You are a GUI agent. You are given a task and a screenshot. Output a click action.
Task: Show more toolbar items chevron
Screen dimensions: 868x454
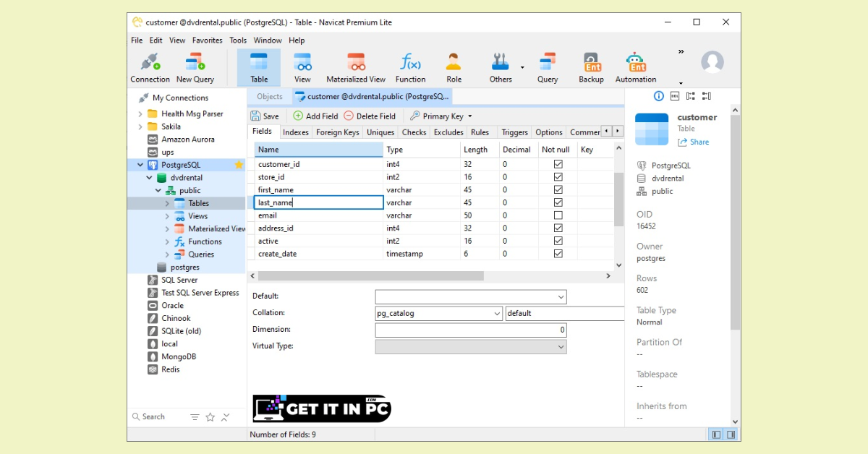(681, 52)
